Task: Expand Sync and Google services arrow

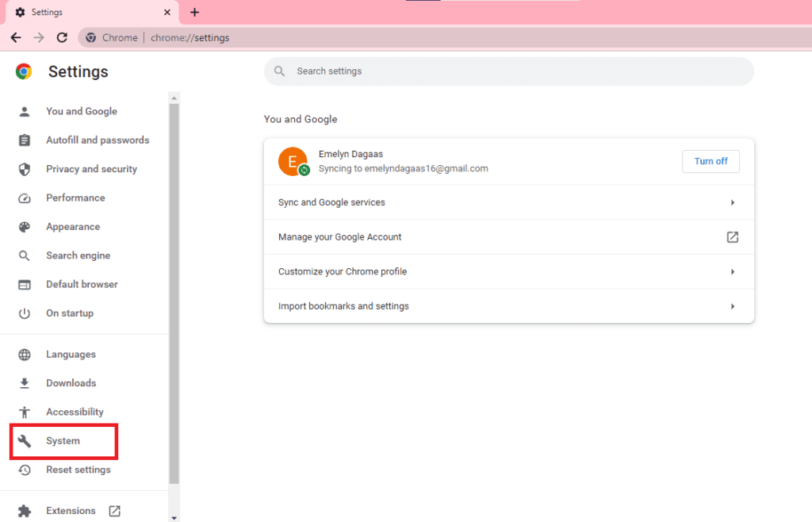Action: [x=732, y=202]
